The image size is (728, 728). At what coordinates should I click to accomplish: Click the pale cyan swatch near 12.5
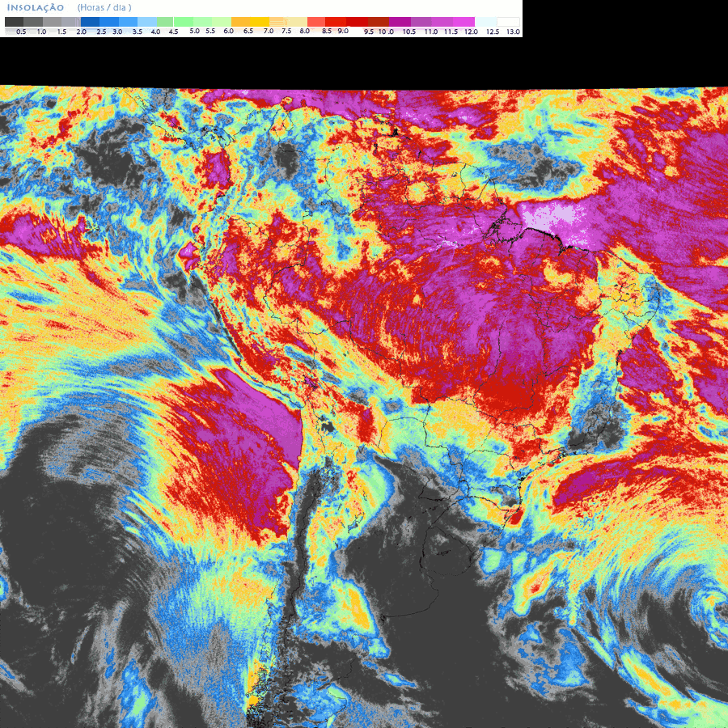click(485, 22)
